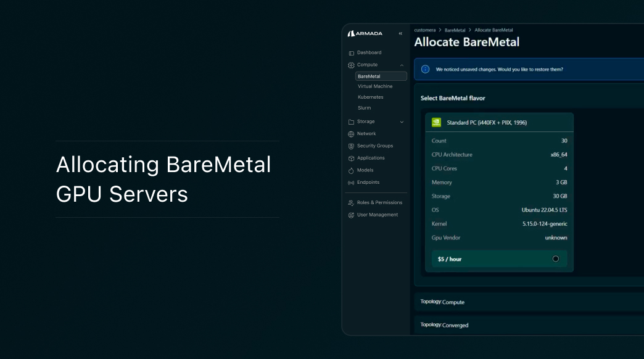Click the Standard PC flavor card title
Viewport: 644px width, 359px height.
pos(487,122)
